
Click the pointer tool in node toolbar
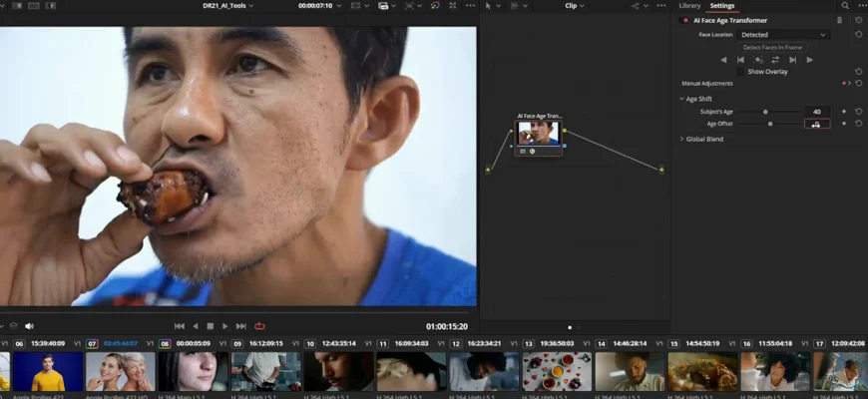pyautogui.click(x=488, y=6)
